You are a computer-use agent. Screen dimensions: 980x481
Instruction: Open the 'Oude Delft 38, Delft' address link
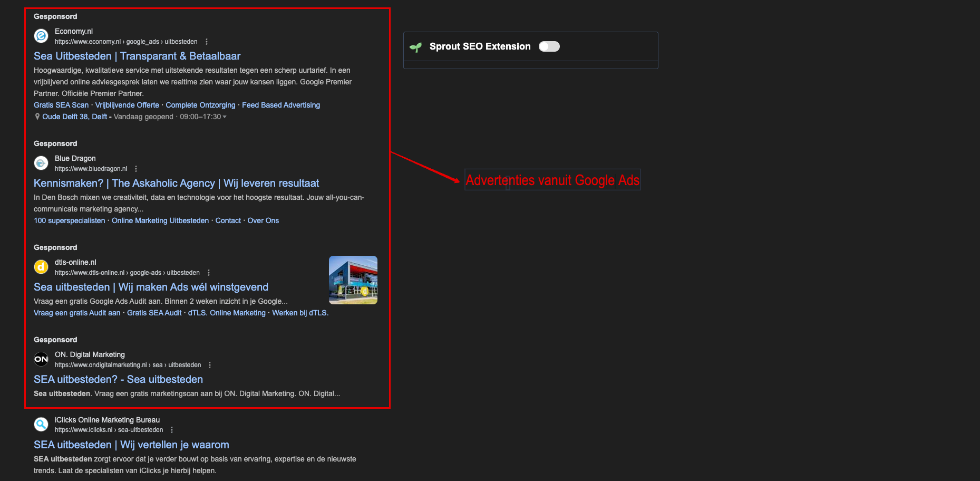74,117
